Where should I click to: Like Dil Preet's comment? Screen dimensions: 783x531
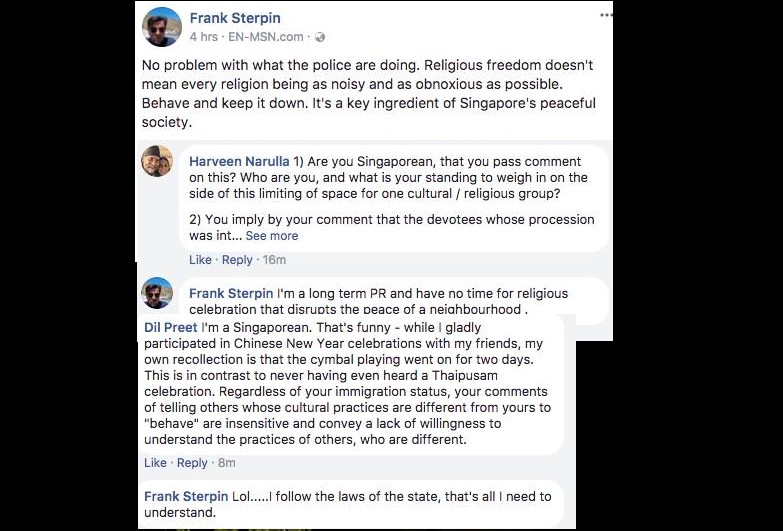point(155,463)
